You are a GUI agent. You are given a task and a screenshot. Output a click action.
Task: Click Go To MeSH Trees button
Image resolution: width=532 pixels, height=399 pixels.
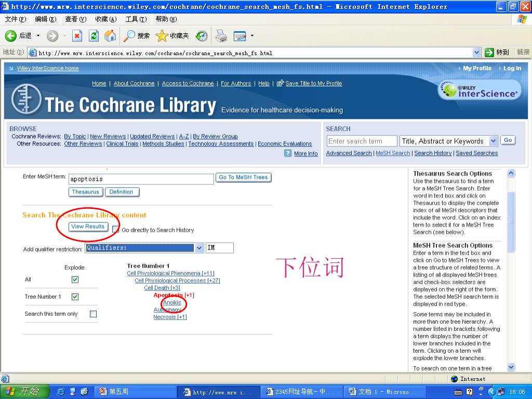click(243, 178)
